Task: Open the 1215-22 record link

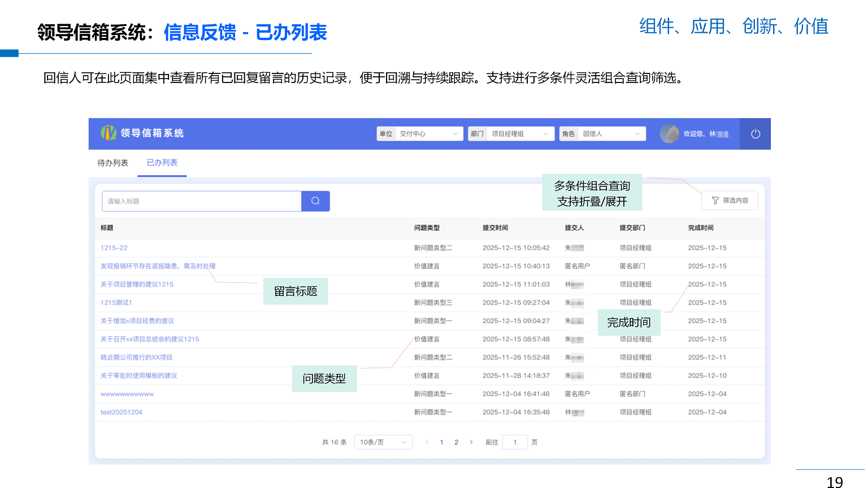Action: point(114,247)
